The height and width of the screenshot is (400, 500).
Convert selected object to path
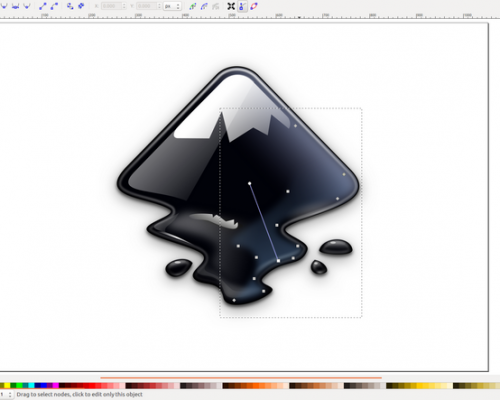(70, 6)
